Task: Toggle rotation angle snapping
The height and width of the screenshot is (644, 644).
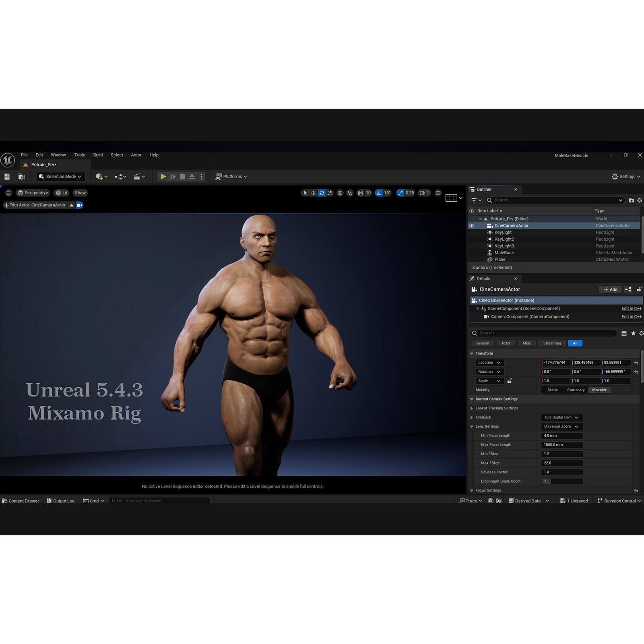Action: click(x=379, y=193)
